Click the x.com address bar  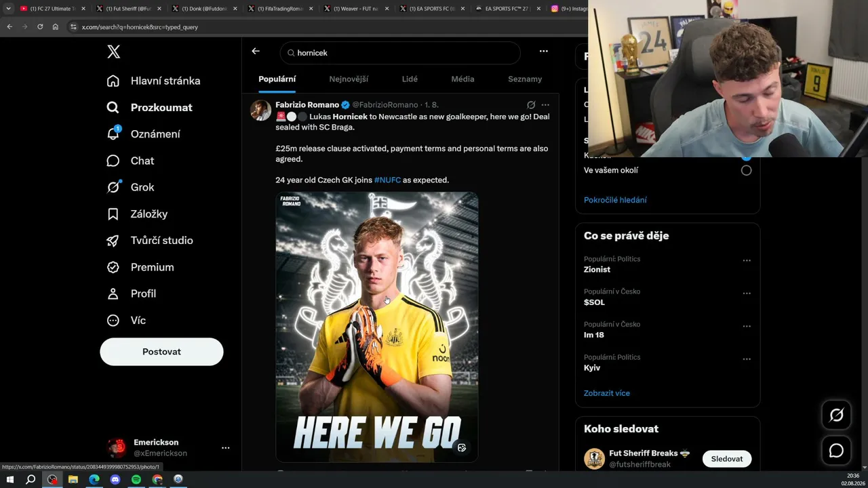click(x=325, y=27)
